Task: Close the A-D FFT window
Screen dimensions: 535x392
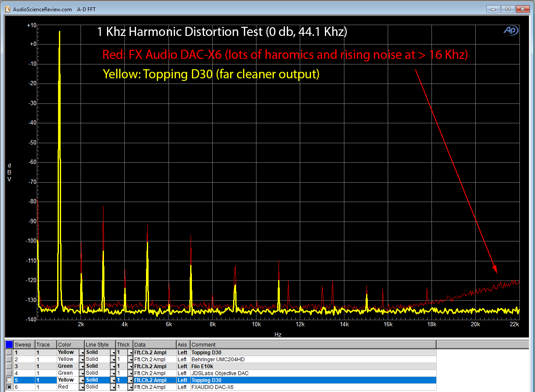Action: [x=523, y=9]
